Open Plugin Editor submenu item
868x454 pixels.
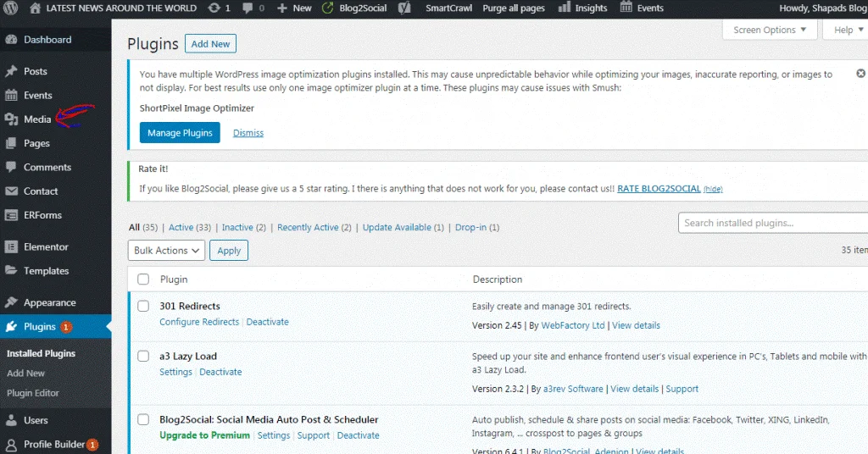point(33,393)
